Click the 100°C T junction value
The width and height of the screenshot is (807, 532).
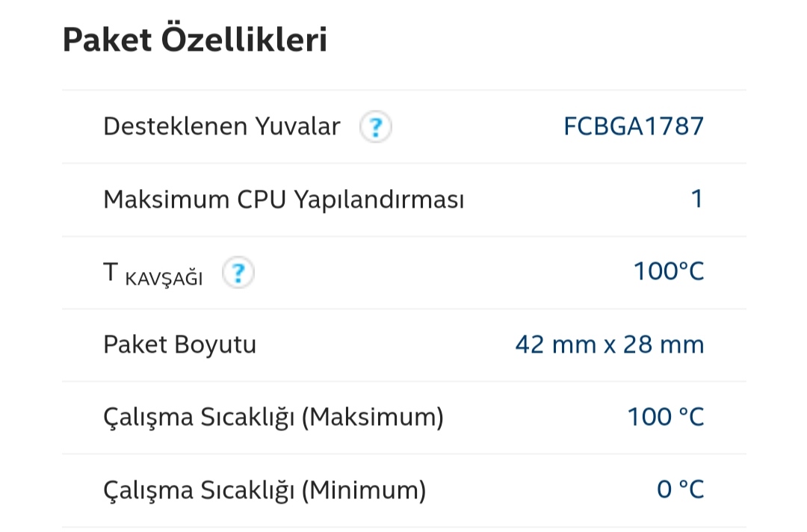point(669,272)
